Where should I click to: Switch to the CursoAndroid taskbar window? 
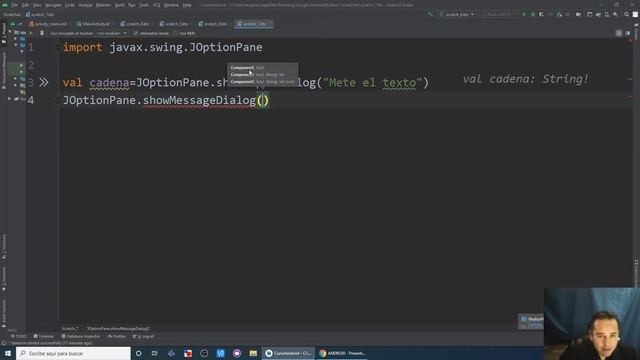click(x=288, y=353)
